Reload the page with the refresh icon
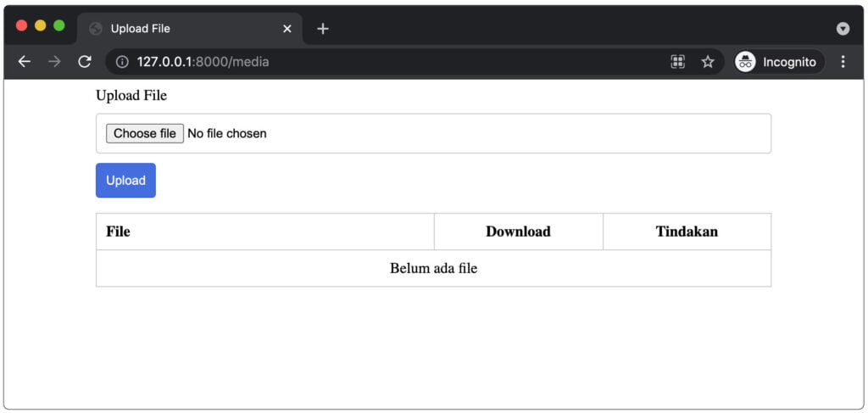Viewport: 868px width, 413px height. pos(84,61)
